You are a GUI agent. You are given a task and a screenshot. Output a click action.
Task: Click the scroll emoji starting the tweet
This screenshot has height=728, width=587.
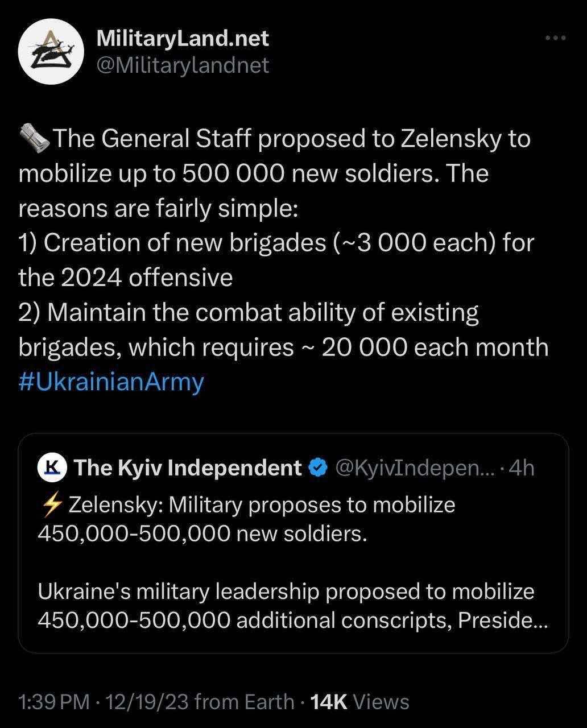[34, 139]
